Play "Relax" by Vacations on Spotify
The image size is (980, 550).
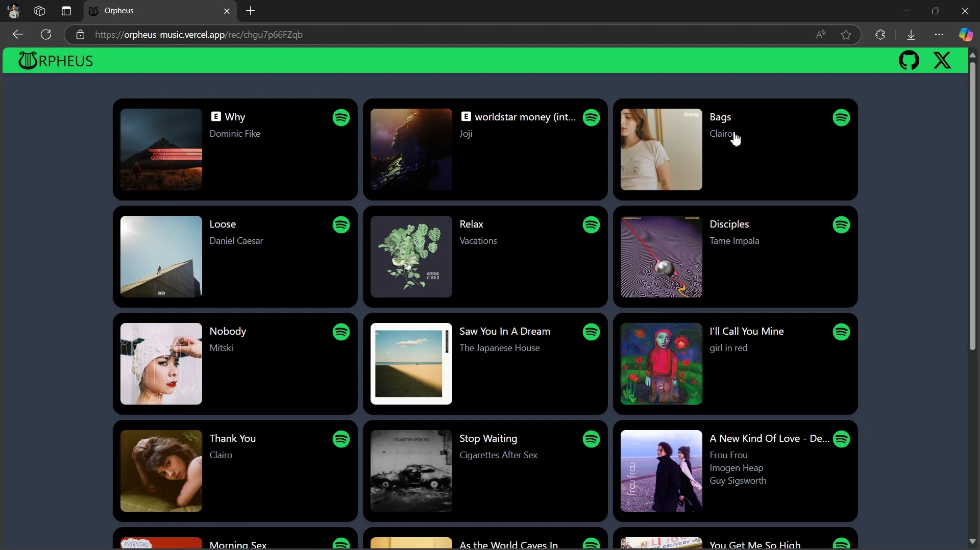click(x=591, y=224)
